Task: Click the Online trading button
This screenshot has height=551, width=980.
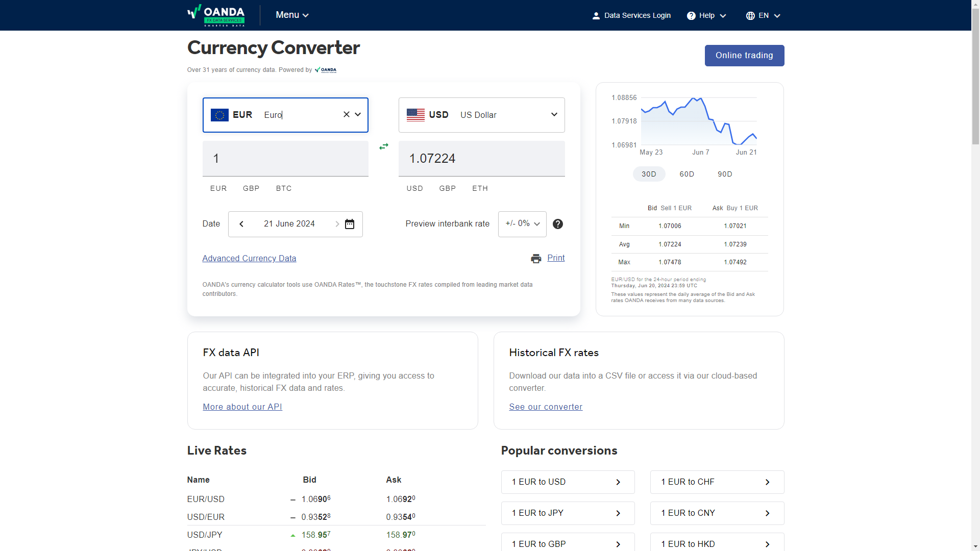Action: tap(744, 56)
